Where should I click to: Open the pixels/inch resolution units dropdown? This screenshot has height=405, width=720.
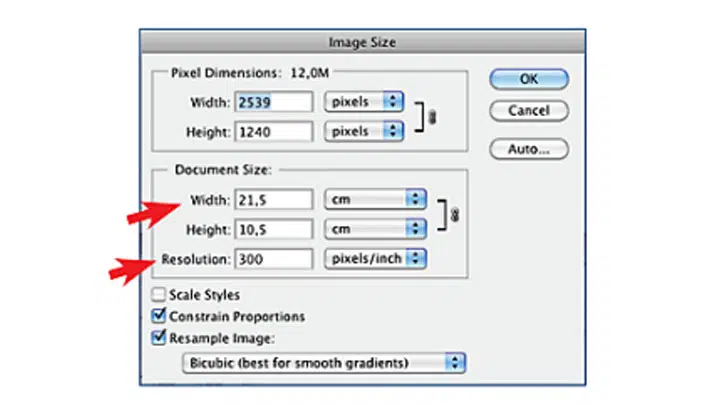tap(375, 259)
